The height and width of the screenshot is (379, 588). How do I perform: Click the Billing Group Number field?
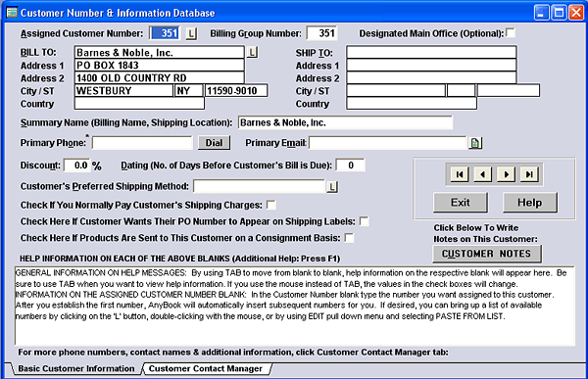pos(321,33)
